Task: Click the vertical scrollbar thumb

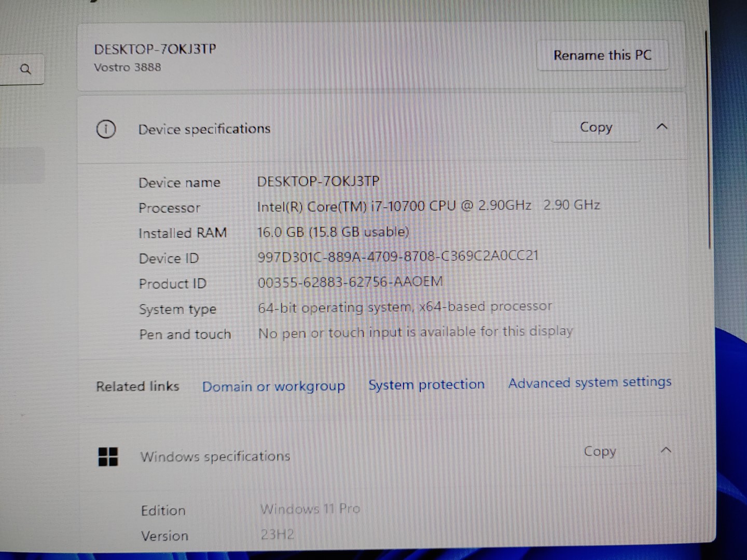Action: click(x=708, y=140)
